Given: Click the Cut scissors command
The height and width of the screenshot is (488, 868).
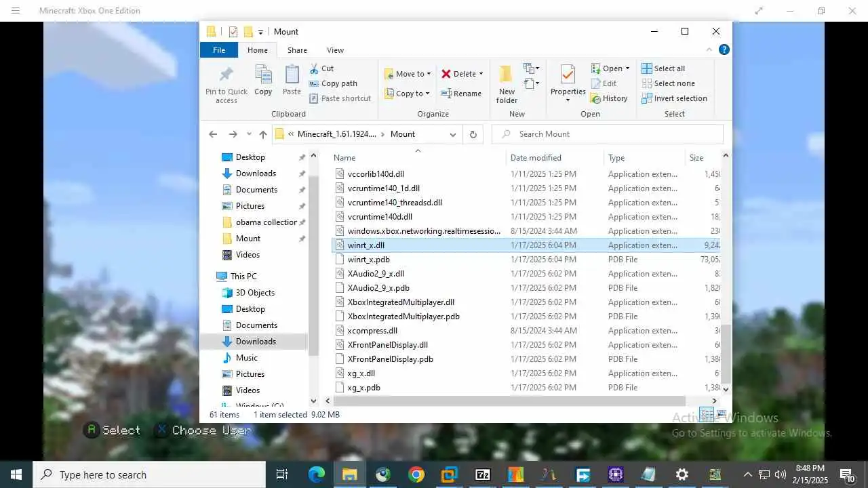Looking at the screenshot, I should [x=321, y=68].
